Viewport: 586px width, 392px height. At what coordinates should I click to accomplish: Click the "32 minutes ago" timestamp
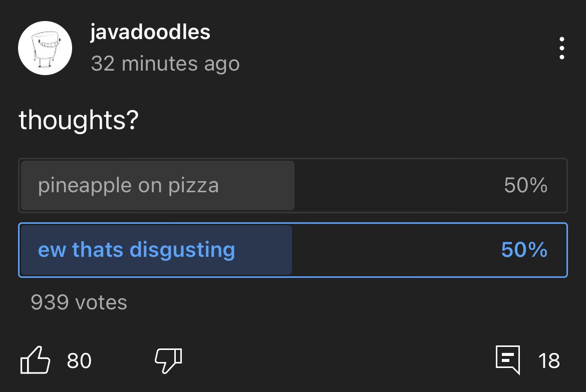(165, 64)
